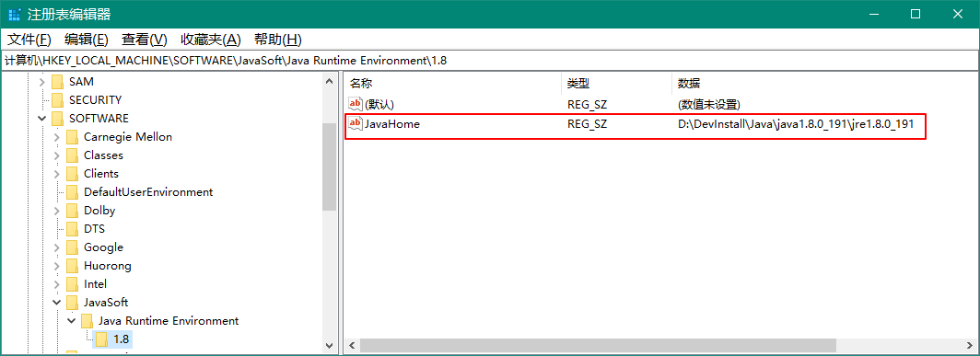The width and height of the screenshot is (980, 356).
Task: Expand the SAM key chevron
Action: point(42,81)
